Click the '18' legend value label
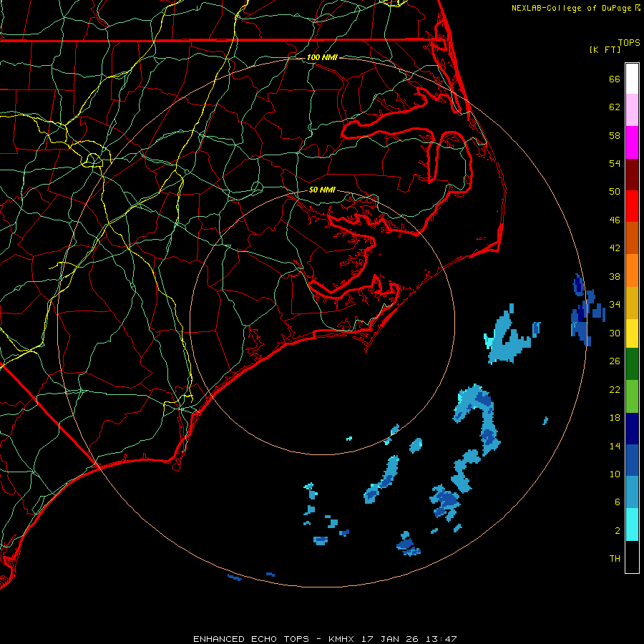 point(615,418)
